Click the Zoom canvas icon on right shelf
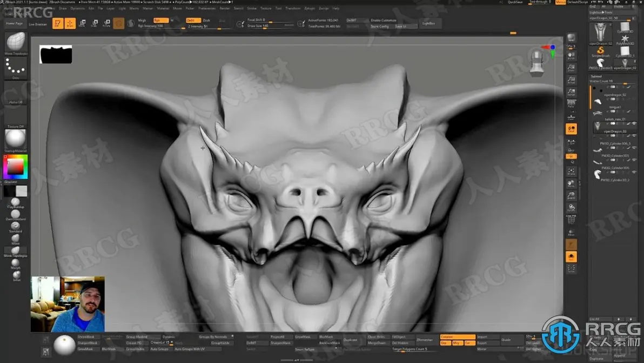The height and width of the screenshot is (363, 644). coord(571,68)
